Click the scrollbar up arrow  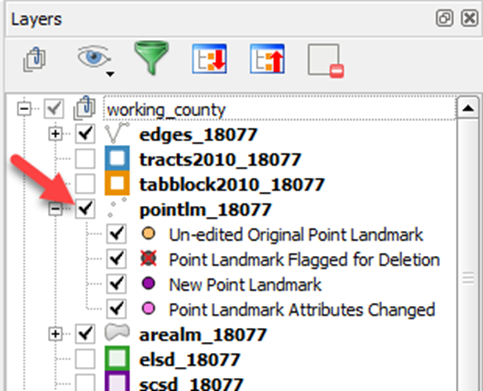[468, 108]
